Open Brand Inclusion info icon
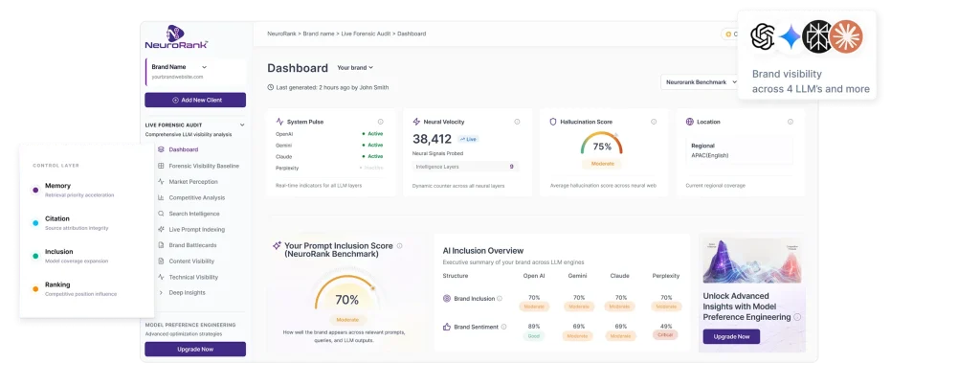 500,299
